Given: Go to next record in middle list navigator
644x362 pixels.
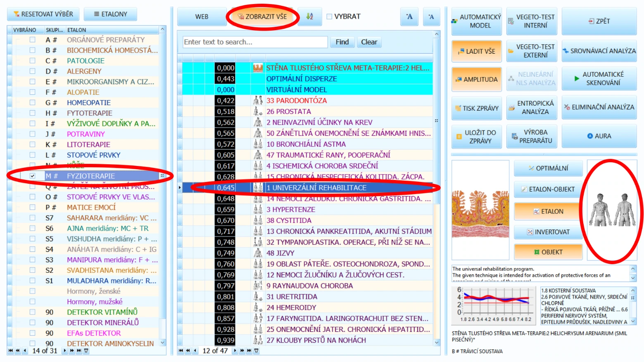Looking at the screenshot, I should 235,351.
